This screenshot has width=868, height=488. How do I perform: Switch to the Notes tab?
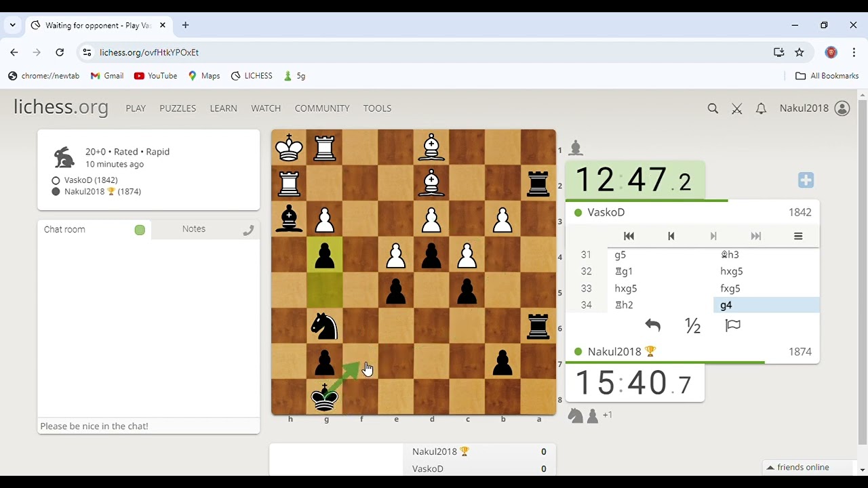tap(194, 229)
